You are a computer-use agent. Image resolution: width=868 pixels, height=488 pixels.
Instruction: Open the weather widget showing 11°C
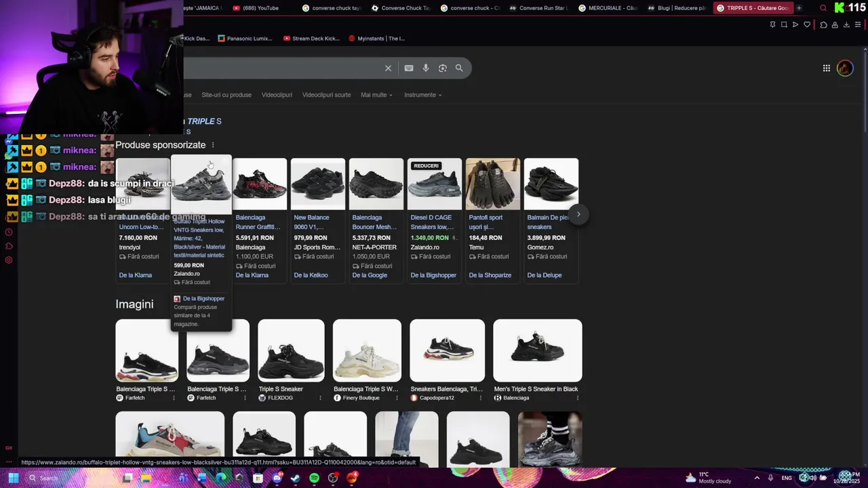click(x=709, y=478)
